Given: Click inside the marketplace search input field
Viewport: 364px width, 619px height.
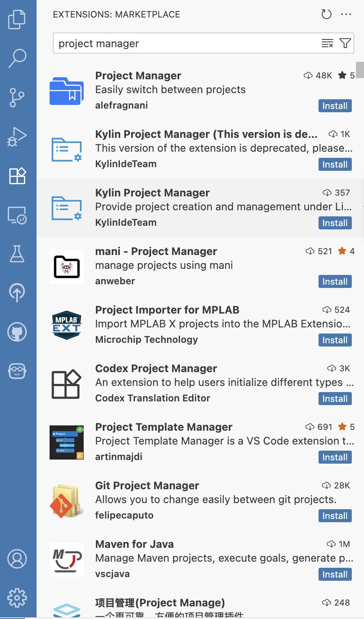Looking at the screenshot, I should [183, 43].
